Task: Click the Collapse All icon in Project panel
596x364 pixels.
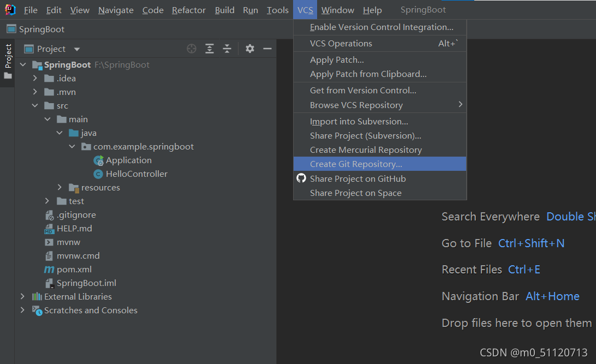Action: tap(227, 49)
